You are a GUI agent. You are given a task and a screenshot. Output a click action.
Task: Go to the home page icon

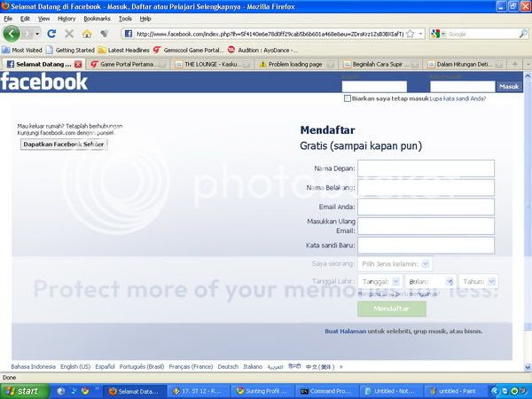click(x=87, y=34)
